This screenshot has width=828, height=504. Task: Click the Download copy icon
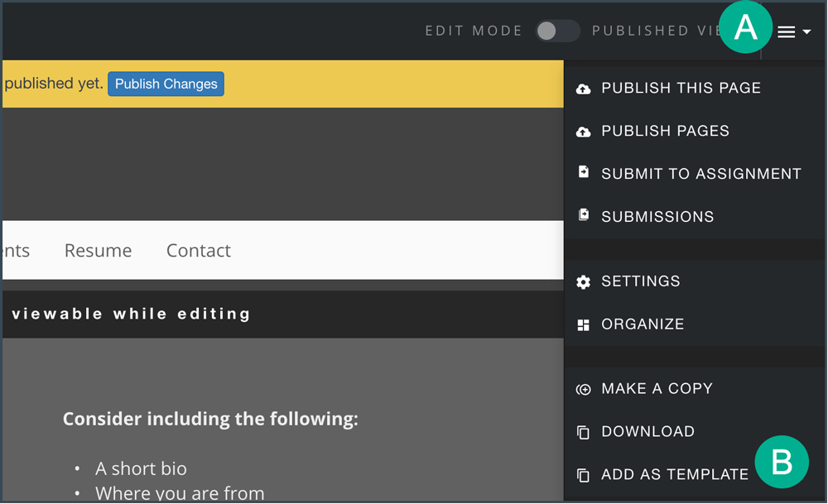584,431
